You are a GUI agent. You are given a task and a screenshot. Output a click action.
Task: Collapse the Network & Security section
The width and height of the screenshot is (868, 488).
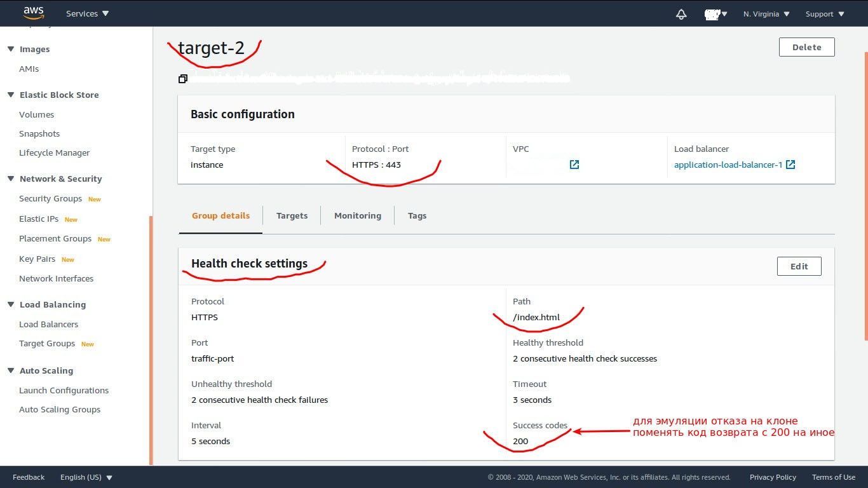tap(11, 179)
